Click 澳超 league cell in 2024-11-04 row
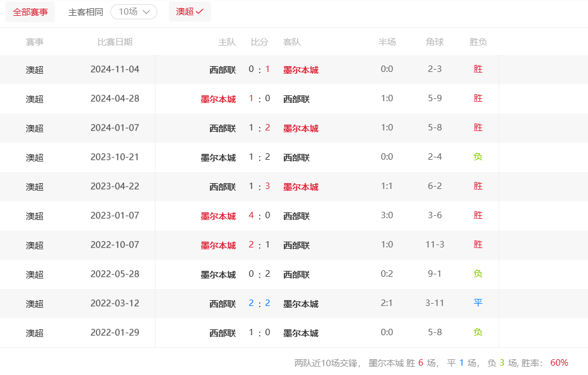 point(34,70)
